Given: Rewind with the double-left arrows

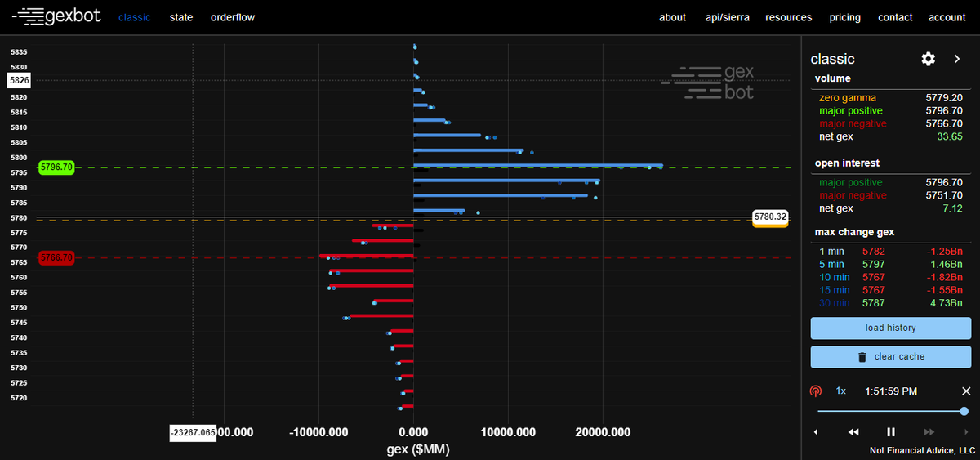Looking at the screenshot, I should [853, 431].
